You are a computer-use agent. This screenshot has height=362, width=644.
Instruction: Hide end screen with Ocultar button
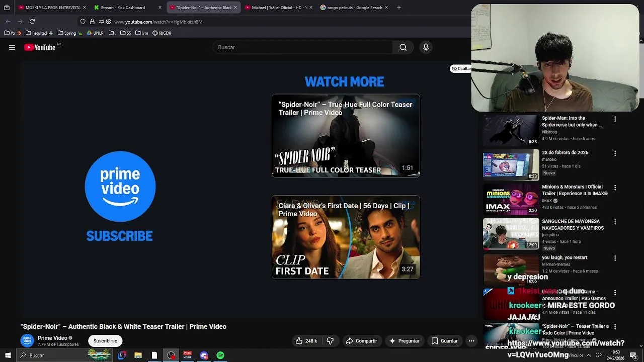point(461,68)
